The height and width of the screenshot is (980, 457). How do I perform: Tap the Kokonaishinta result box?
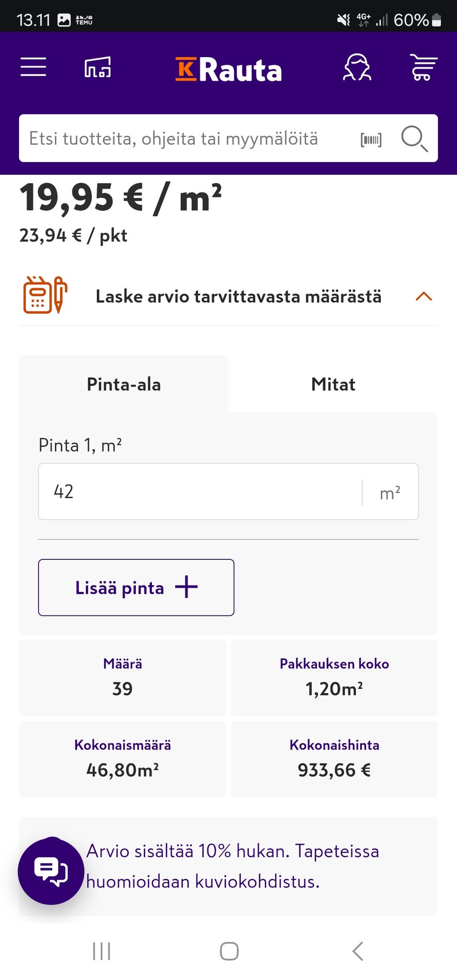tap(334, 759)
